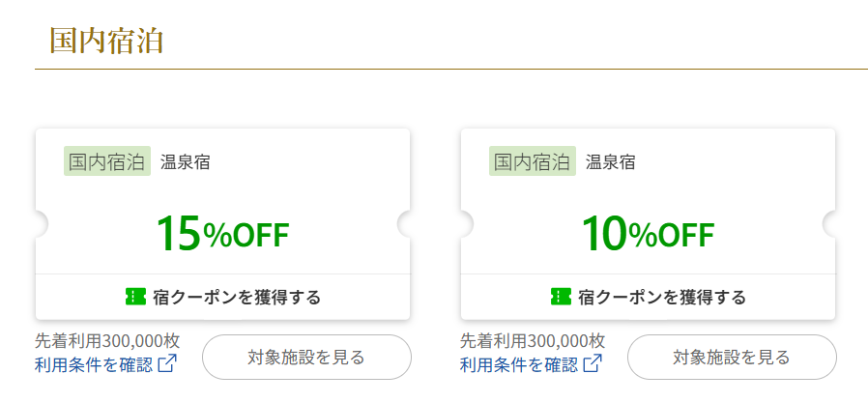Image resolution: width=868 pixels, height=403 pixels.
Task: Select green 国内宿泊 tag on 15%OFF coupon
Action: point(107,161)
